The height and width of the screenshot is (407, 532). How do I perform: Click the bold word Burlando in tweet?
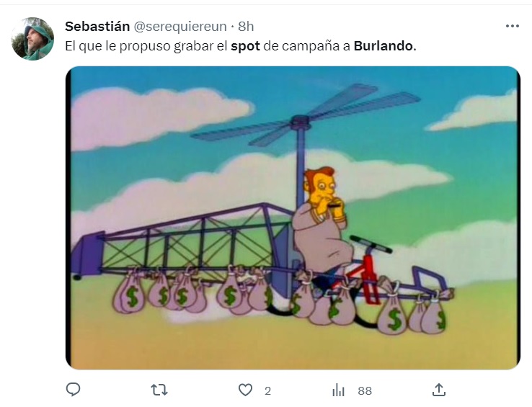[x=385, y=46]
